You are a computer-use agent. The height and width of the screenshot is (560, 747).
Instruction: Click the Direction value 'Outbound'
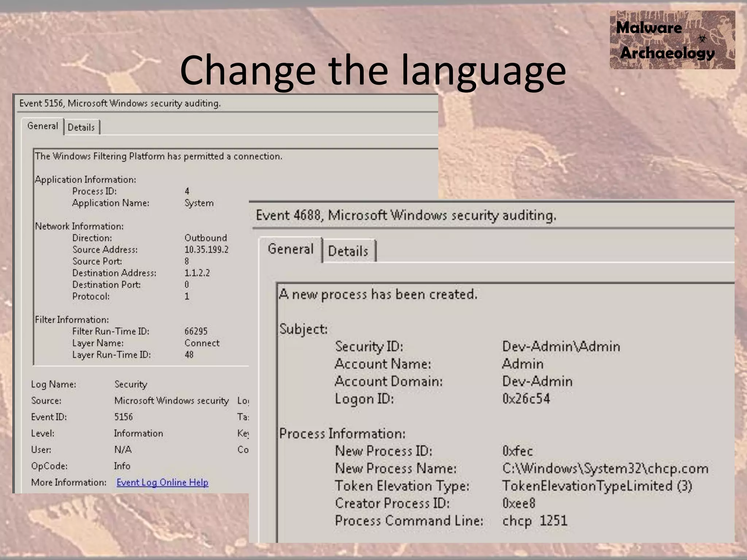(x=205, y=238)
